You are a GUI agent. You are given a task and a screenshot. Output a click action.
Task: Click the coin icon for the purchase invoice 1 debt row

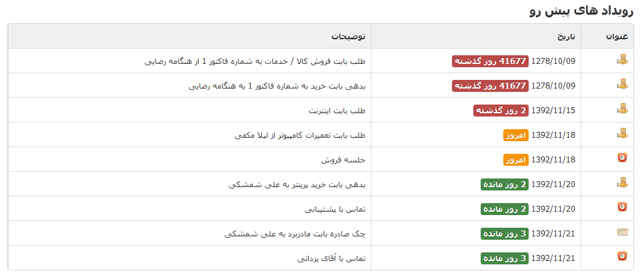[x=622, y=85]
